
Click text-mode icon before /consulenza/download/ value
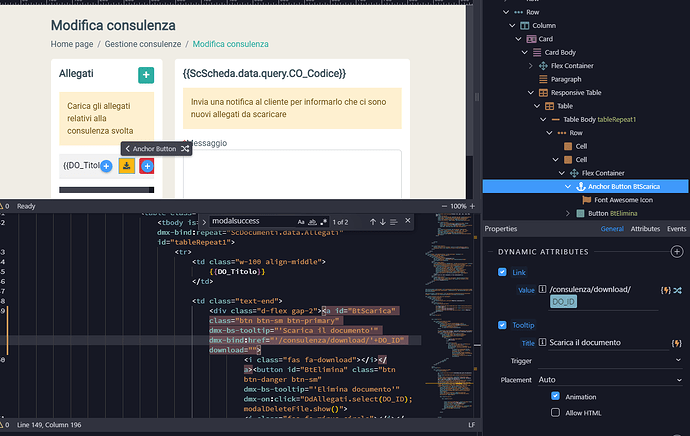click(543, 289)
